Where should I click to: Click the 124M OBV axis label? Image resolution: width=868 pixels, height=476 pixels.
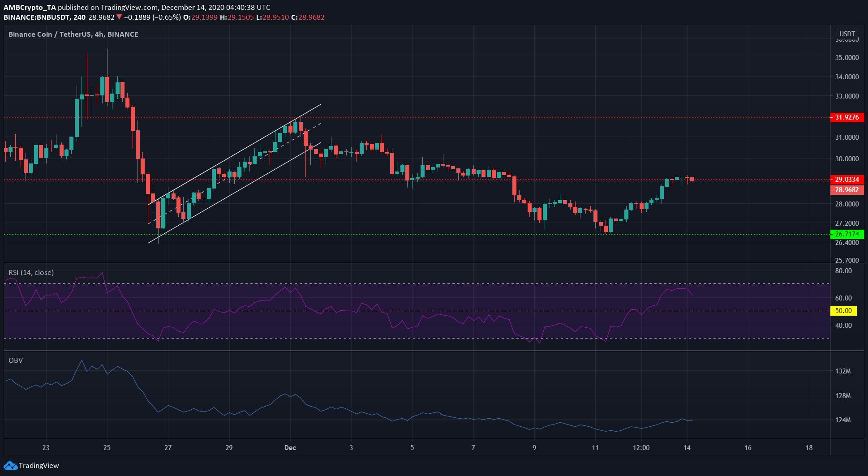coord(843,420)
